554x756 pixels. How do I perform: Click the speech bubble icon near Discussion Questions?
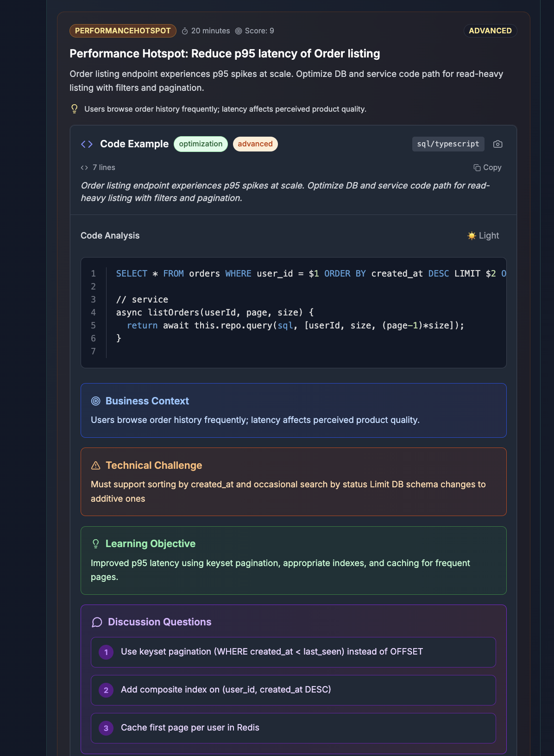click(x=96, y=622)
